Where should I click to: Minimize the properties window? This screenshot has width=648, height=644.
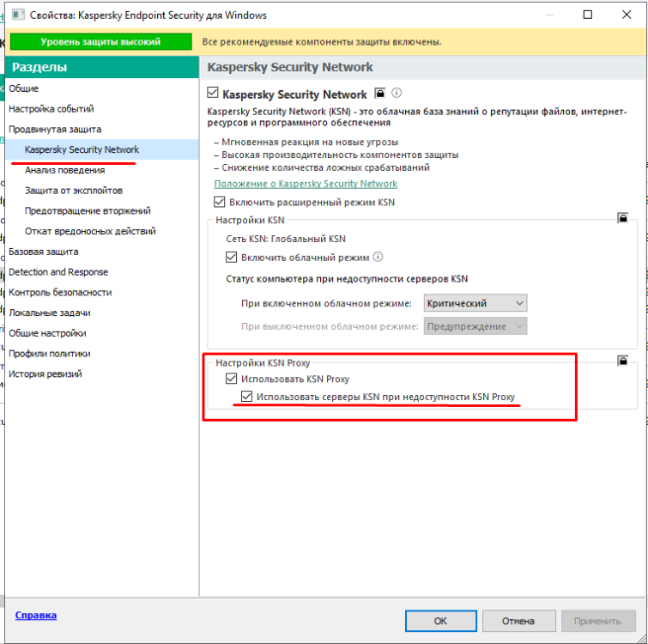pos(548,15)
